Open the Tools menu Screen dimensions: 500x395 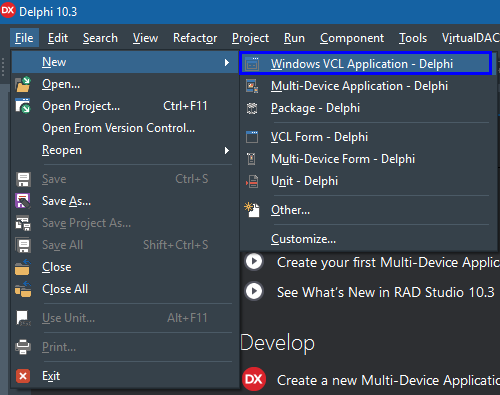pos(413,38)
